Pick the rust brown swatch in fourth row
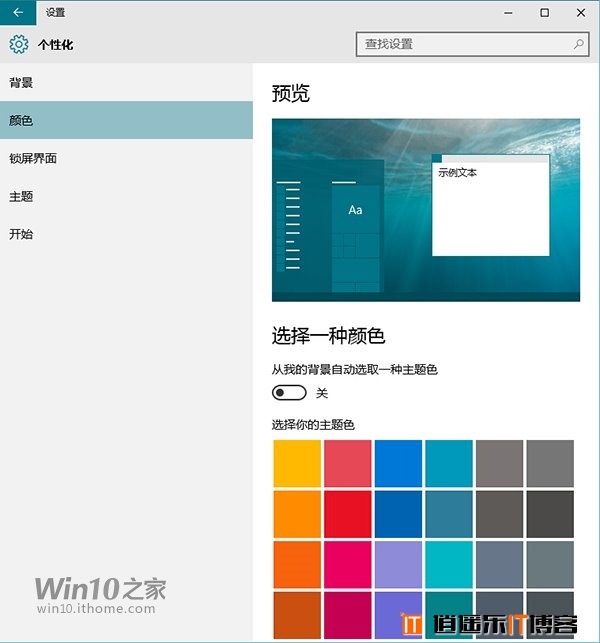600x643 pixels. pyautogui.click(x=297, y=615)
